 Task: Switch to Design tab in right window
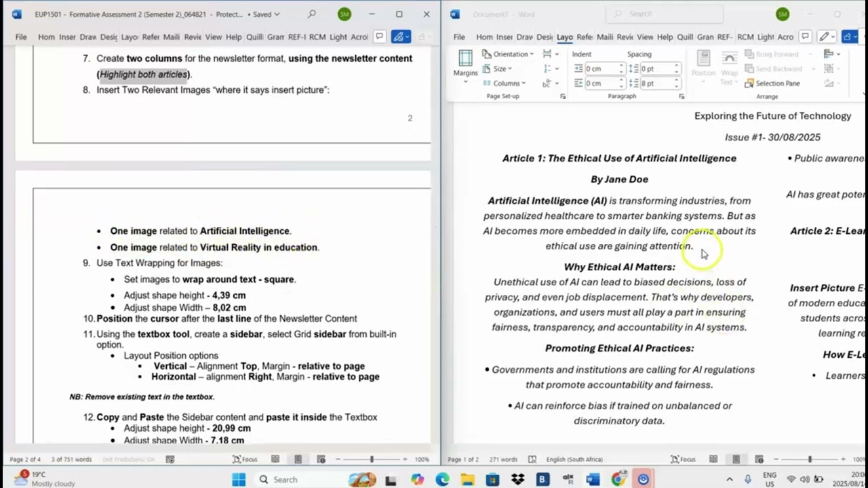coord(544,37)
